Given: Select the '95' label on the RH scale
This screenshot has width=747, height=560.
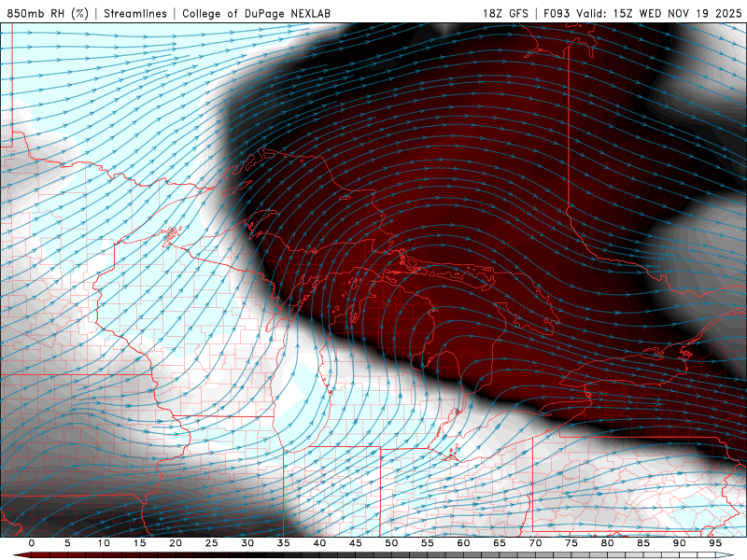Looking at the screenshot, I should (x=715, y=543).
